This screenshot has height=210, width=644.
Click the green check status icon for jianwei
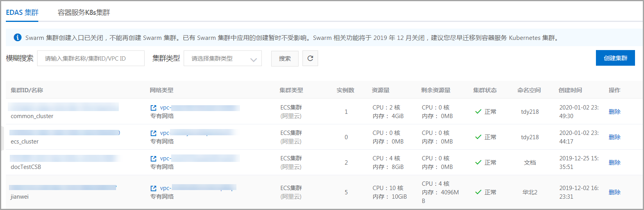coord(478,192)
